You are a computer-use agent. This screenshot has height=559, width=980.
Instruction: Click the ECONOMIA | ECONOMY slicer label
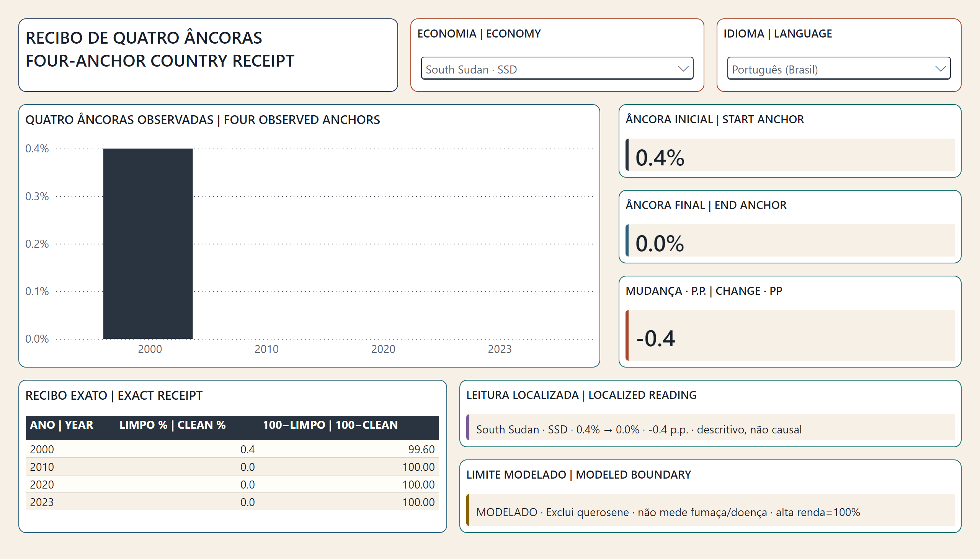pos(479,34)
